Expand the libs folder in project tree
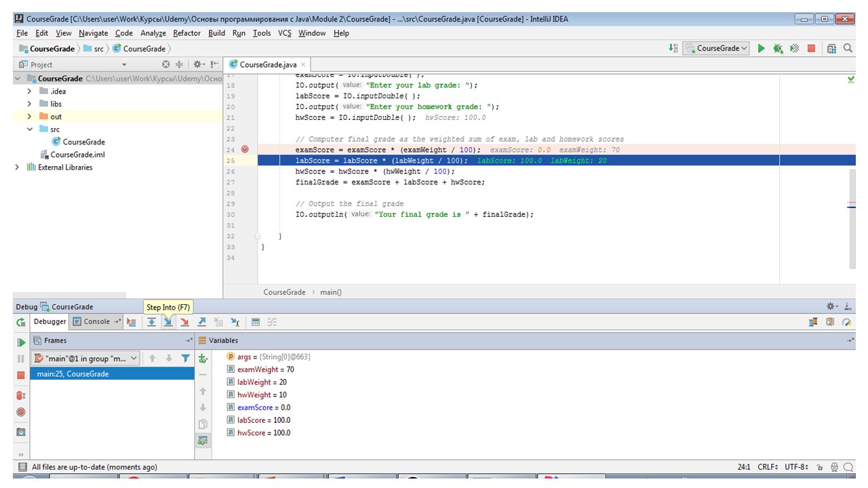 point(29,104)
